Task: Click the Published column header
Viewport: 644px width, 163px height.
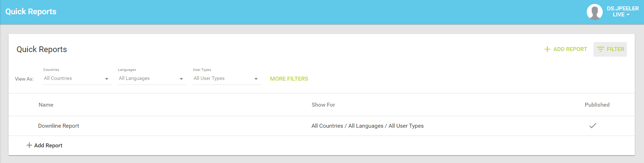Action: pyautogui.click(x=597, y=105)
